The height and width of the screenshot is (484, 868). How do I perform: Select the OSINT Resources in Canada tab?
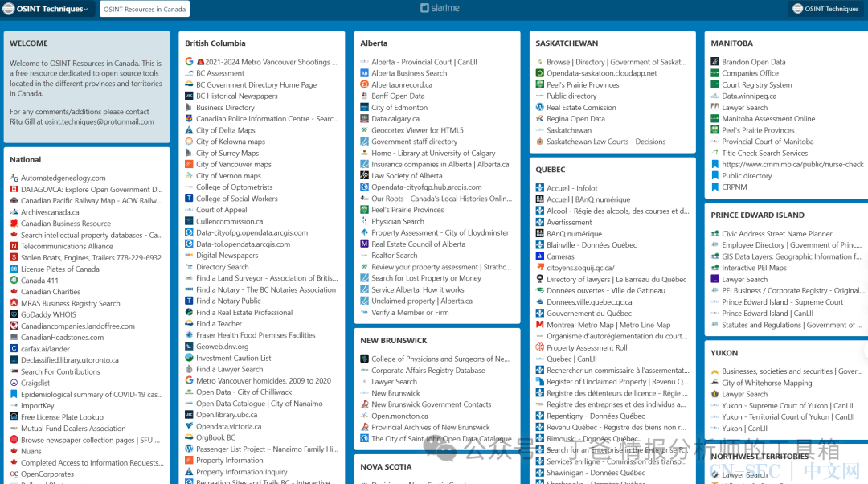145,9
